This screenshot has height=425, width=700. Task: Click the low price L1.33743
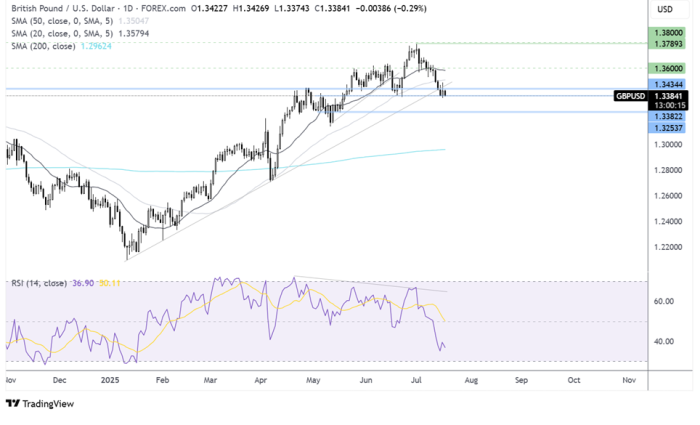292,8
